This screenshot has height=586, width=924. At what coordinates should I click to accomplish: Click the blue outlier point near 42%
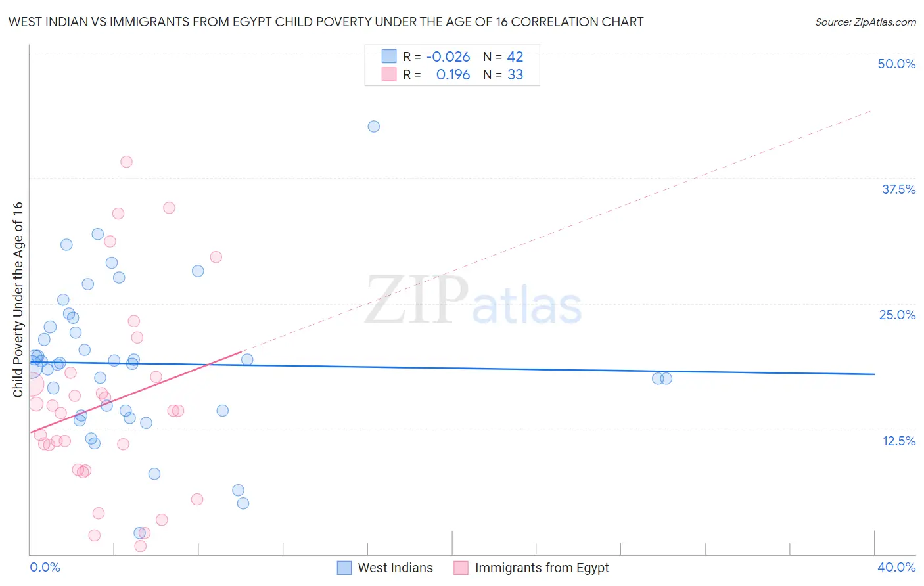(x=373, y=126)
